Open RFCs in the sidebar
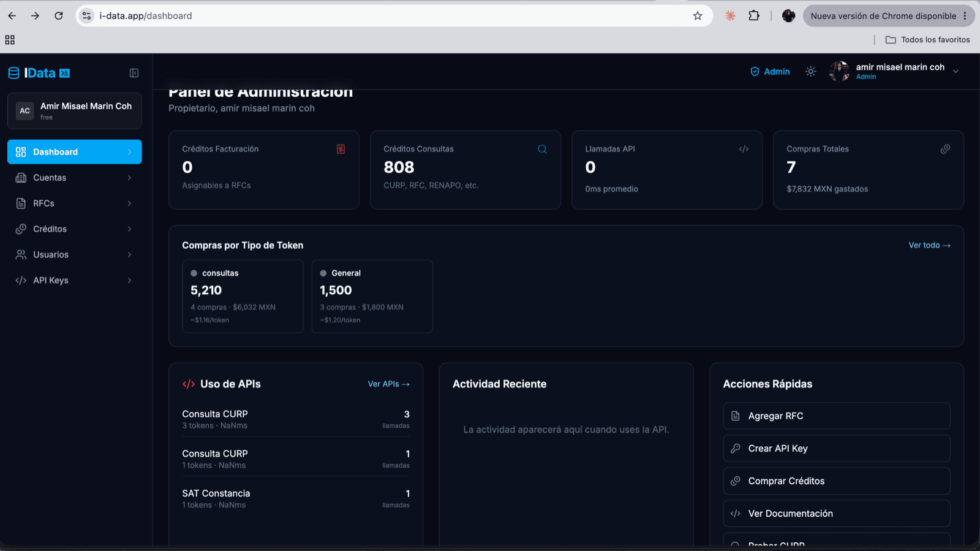The width and height of the screenshot is (980, 551). 75,203
